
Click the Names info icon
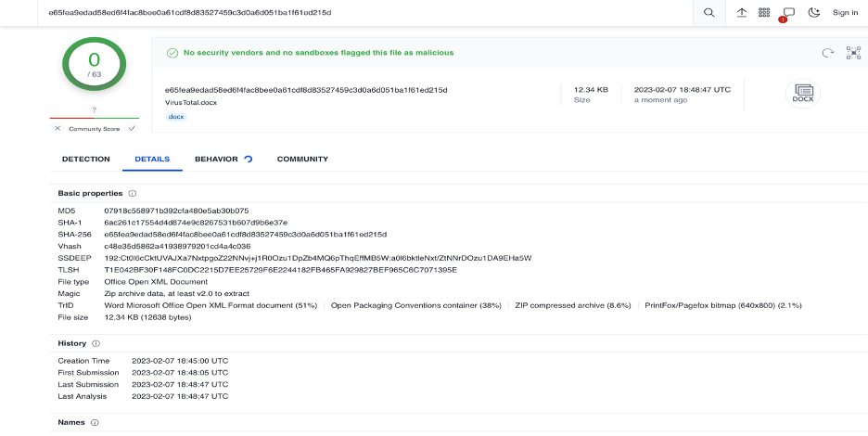point(95,422)
